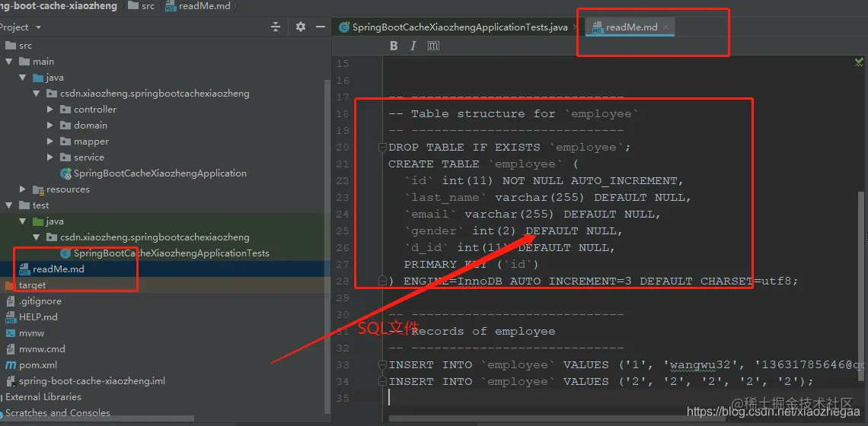The height and width of the screenshot is (426, 868).
Task: Collapse all nodes in Project tree
Action: [276, 27]
